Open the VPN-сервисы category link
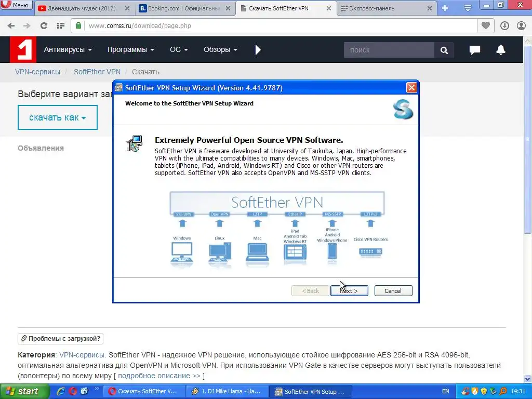 pyautogui.click(x=83, y=355)
